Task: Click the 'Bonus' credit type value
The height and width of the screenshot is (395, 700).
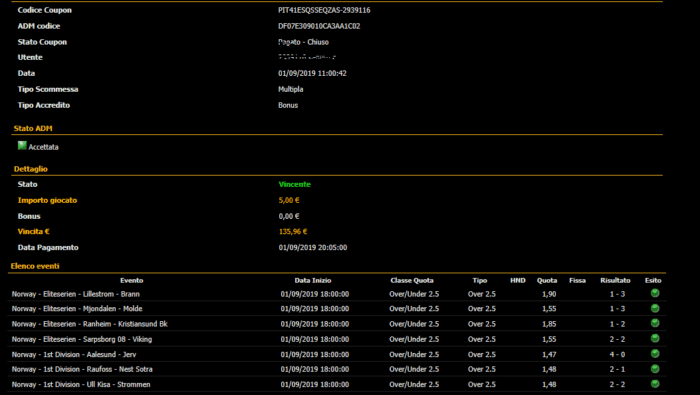Action: tap(288, 105)
